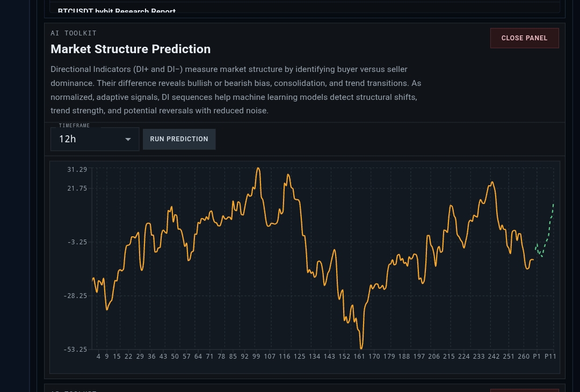Click x-axis label 99
The width and height of the screenshot is (580, 392).
(x=256, y=357)
